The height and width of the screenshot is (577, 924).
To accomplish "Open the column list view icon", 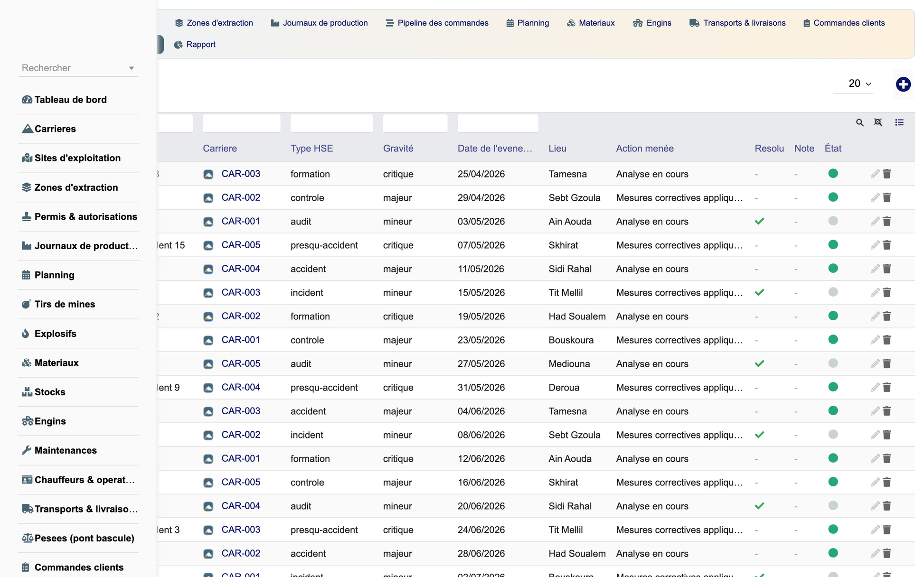I will click(899, 122).
